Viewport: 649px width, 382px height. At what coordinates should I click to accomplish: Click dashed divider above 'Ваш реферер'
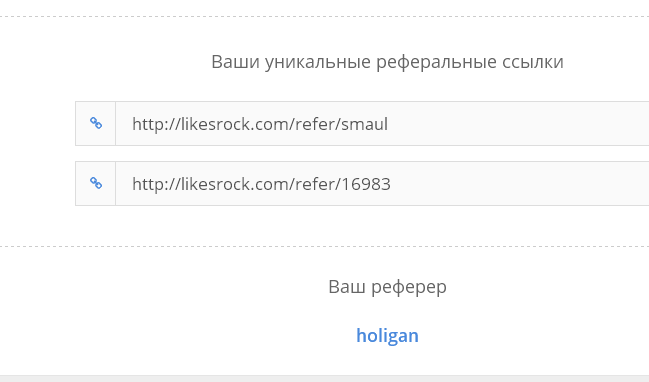coord(324,246)
